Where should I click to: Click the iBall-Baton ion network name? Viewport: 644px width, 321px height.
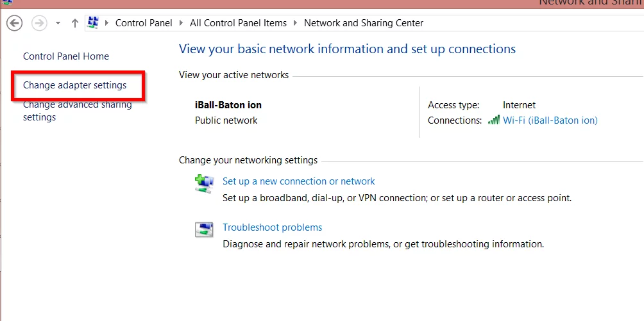click(228, 104)
